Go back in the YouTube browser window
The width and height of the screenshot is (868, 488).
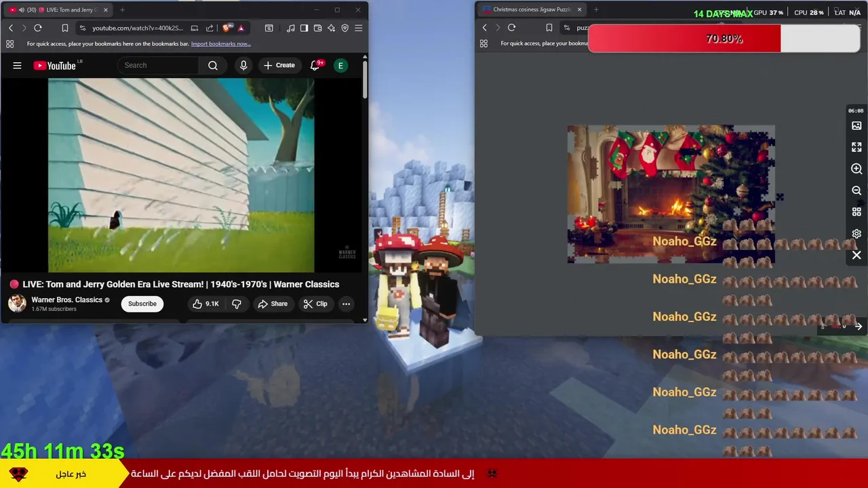pos(11,28)
